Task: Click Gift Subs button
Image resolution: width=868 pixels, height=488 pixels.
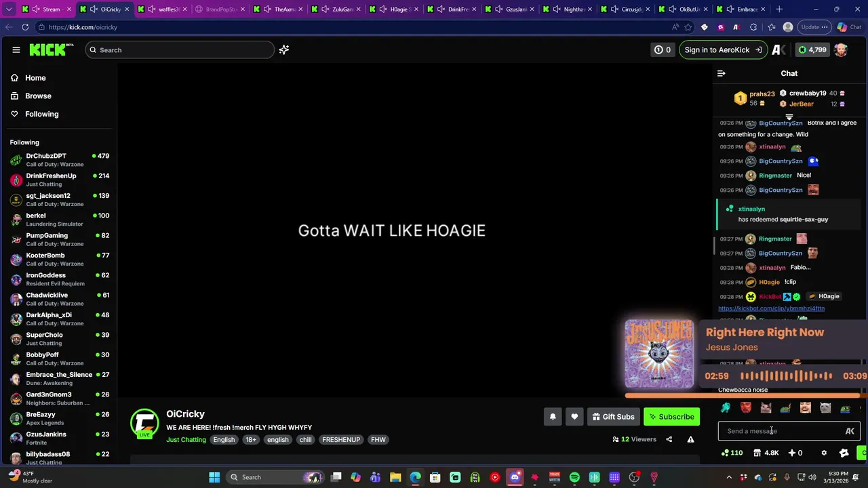Action: click(x=613, y=417)
